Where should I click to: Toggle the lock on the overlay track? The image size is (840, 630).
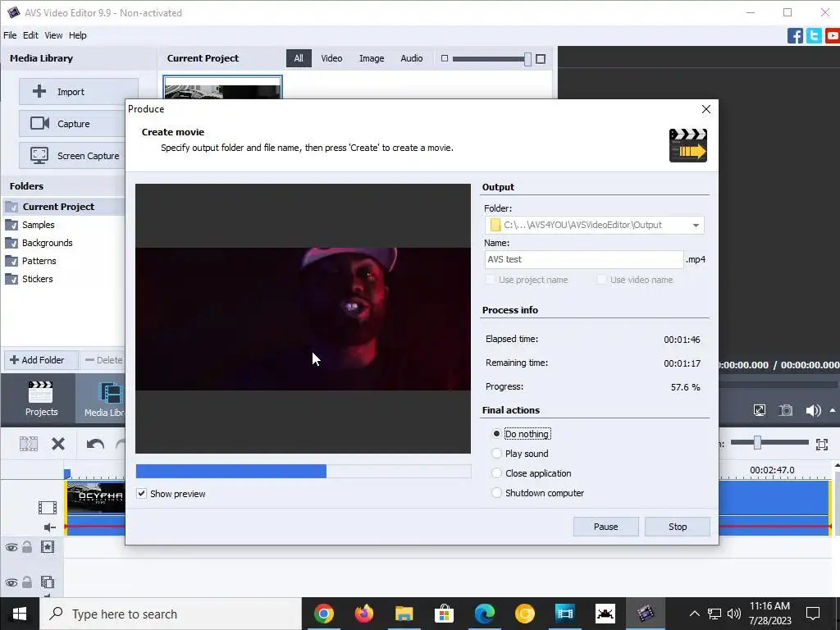tap(27, 582)
